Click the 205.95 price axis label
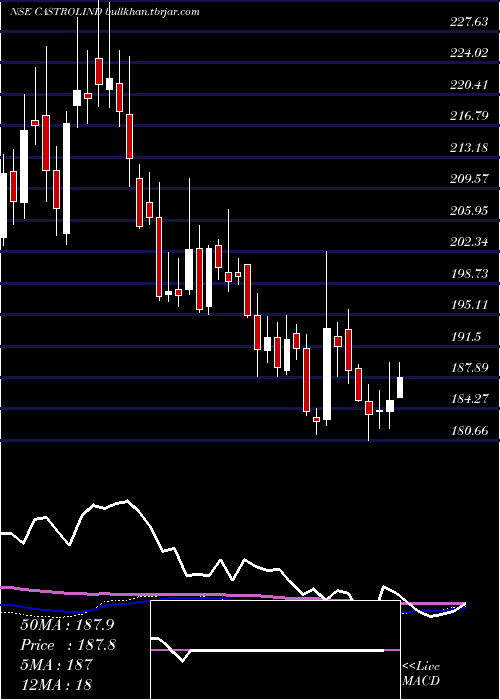500x700 pixels. coord(469,211)
